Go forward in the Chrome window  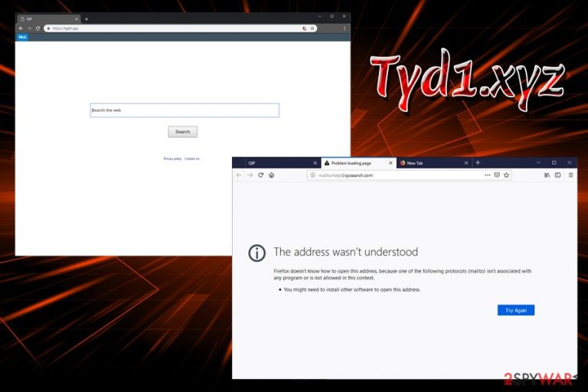pyautogui.click(x=29, y=28)
